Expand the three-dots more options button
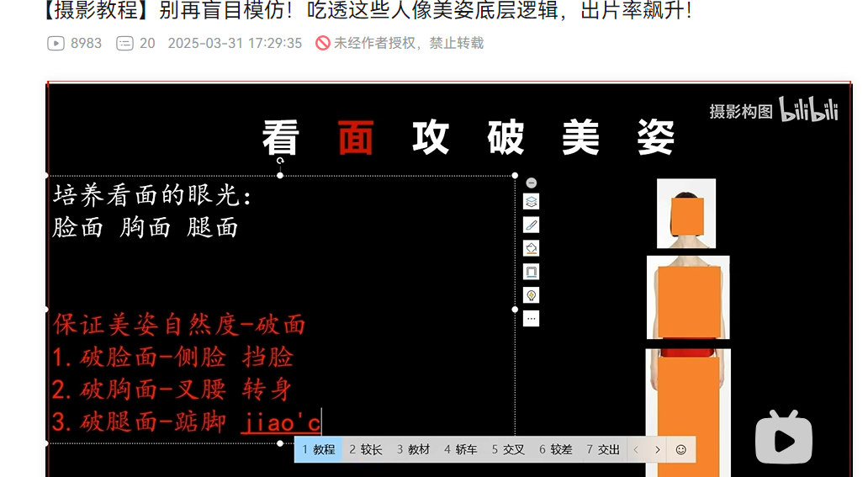The height and width of the screenshot is (477, 868). click(x=531, y=319)
